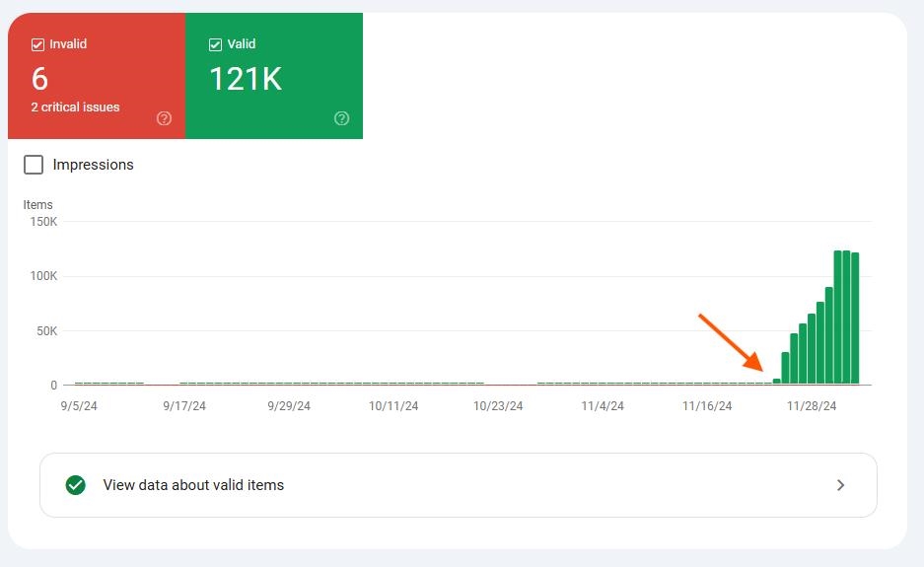Uncheck the Valid checkbox
924x567 pixels.
coord(215,44)
